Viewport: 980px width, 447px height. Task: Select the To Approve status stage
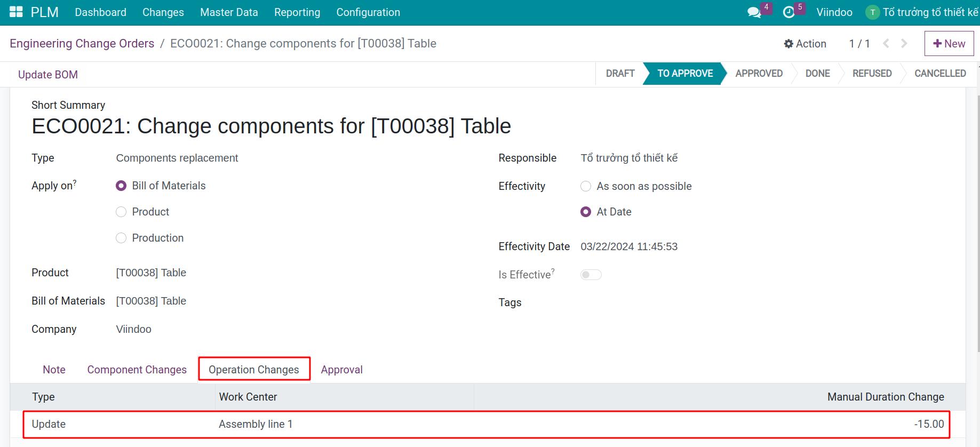[x=685, y=74]
